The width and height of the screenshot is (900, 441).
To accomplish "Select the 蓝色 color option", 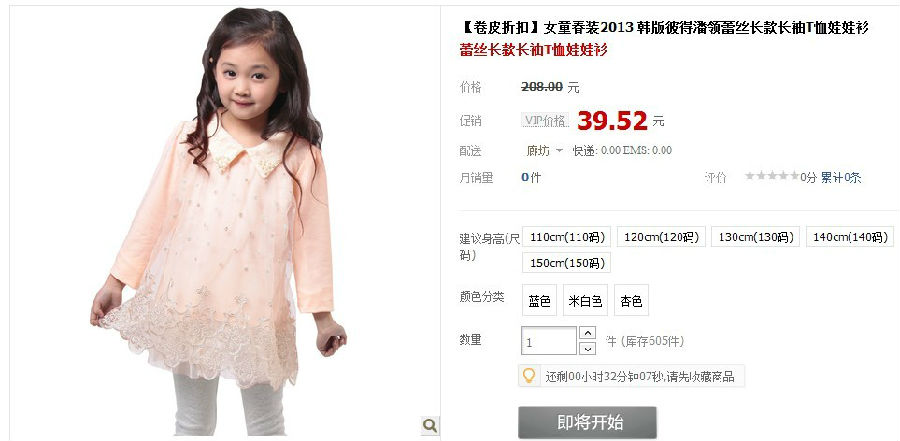I will (x=540, y=300).
